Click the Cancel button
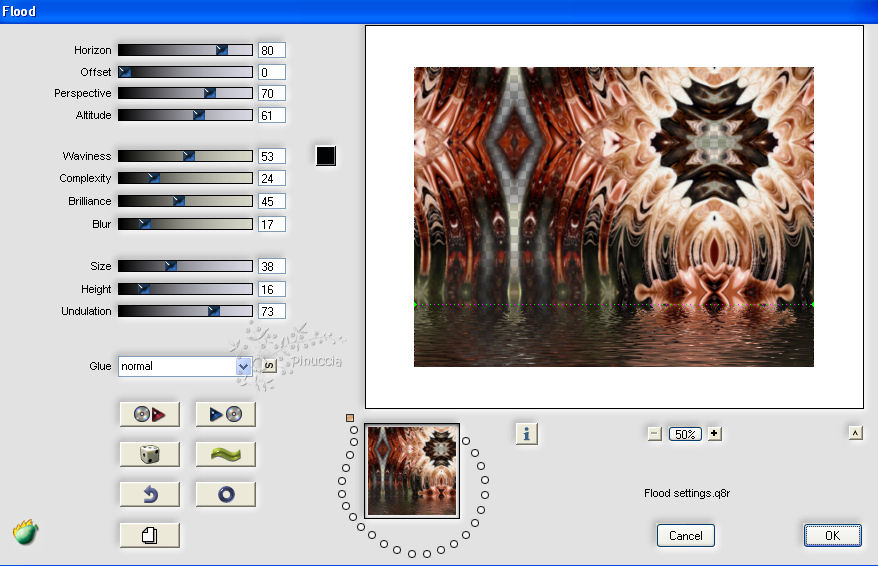This screenshot has width=878, height=566. (685, 536)
